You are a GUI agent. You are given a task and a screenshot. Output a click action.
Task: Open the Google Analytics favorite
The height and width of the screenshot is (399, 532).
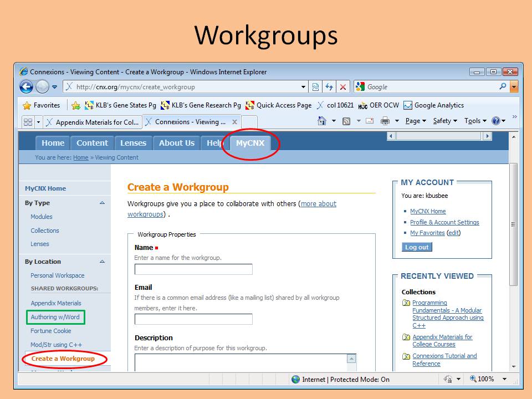pos(433,105)
